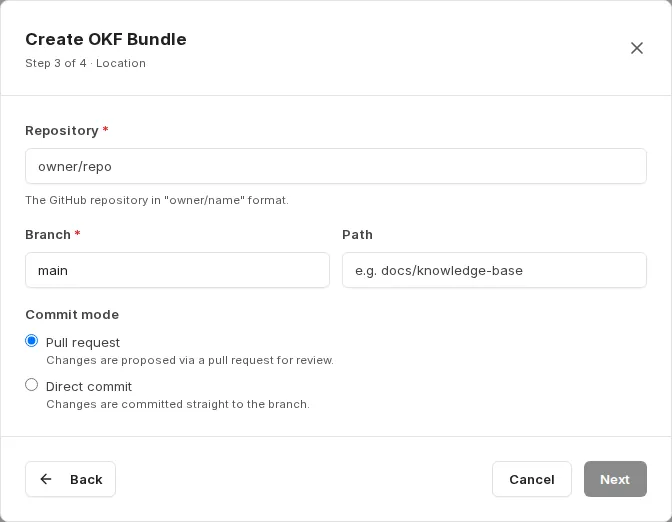Screen dimensions: 672x522
Task: Click the pull request review description text
Action: click(x=190, y=360)
